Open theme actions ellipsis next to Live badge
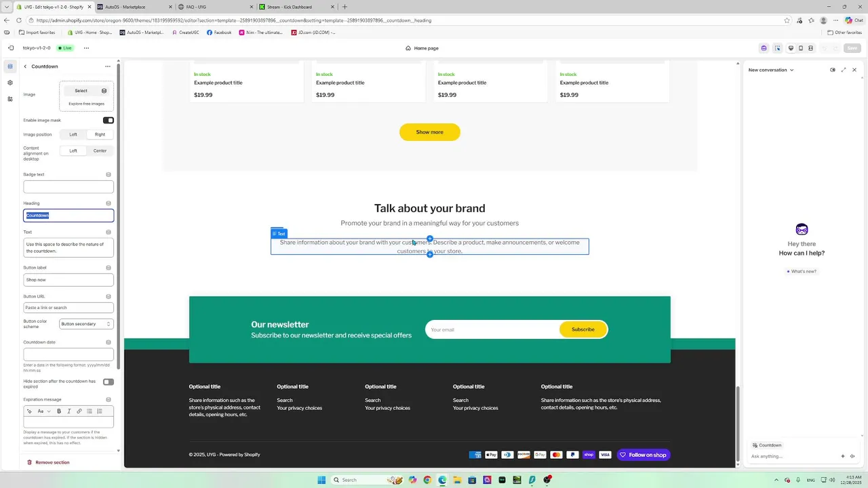 tap(86, 48)
